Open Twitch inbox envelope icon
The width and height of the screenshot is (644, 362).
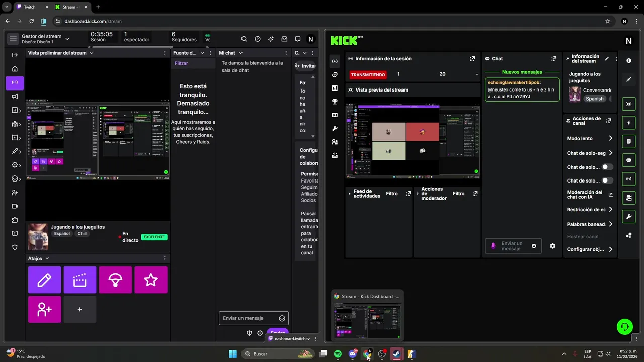[284, 39]
